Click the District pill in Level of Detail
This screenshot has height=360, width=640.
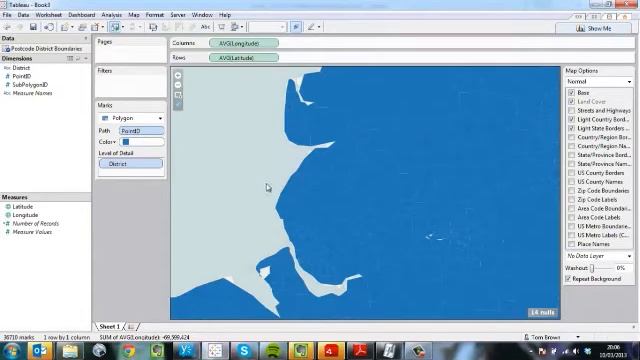[131, 164]
